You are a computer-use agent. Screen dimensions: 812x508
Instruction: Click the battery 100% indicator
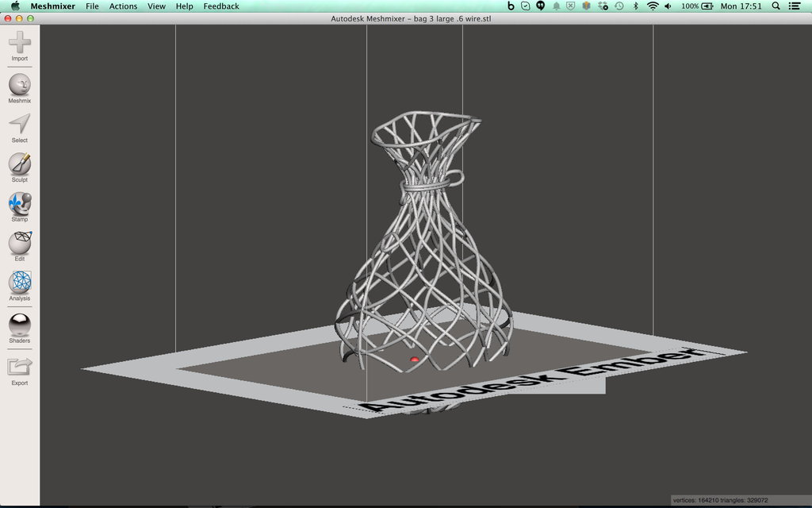(x=697, y=6)
